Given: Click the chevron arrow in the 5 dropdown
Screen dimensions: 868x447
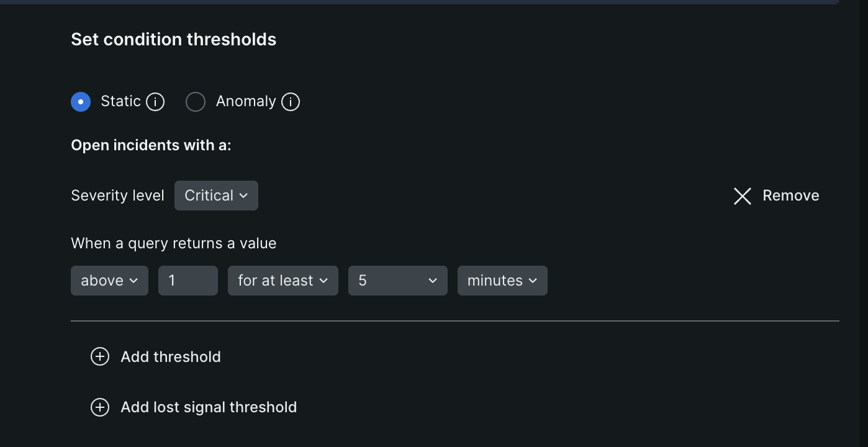Looking at the screenshot, I should tap(433, 281).
